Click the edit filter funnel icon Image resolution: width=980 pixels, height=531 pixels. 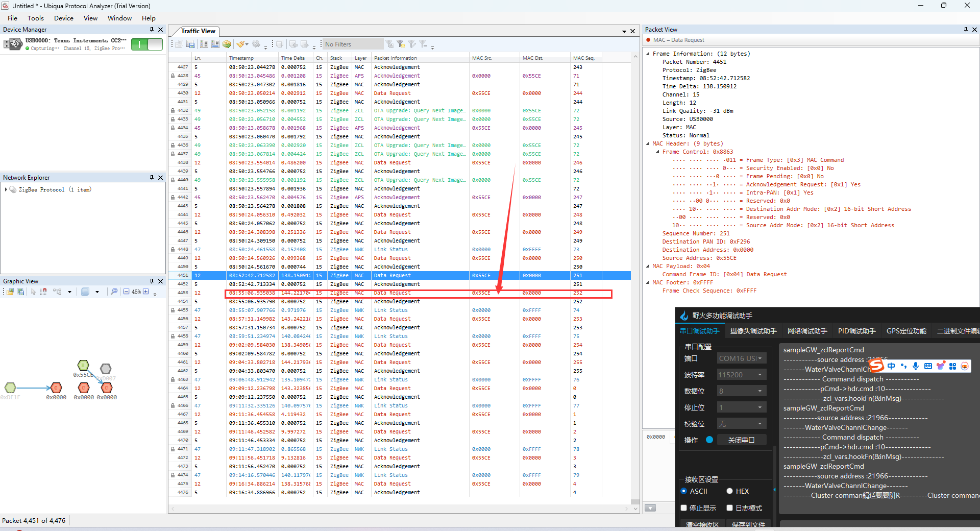[x=412, y=44]
